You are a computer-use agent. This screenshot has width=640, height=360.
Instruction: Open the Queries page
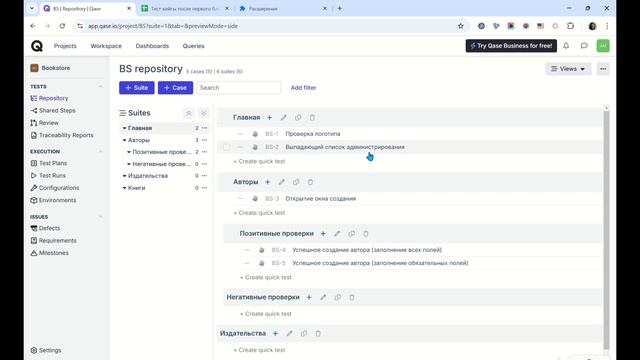(x=193, y=46)
